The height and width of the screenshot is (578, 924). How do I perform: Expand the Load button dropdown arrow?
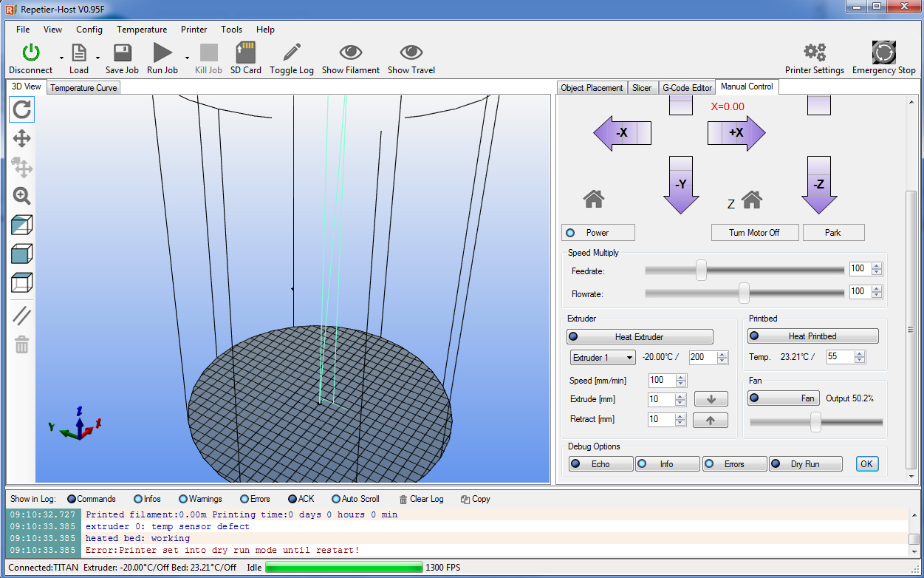[97, 58]
